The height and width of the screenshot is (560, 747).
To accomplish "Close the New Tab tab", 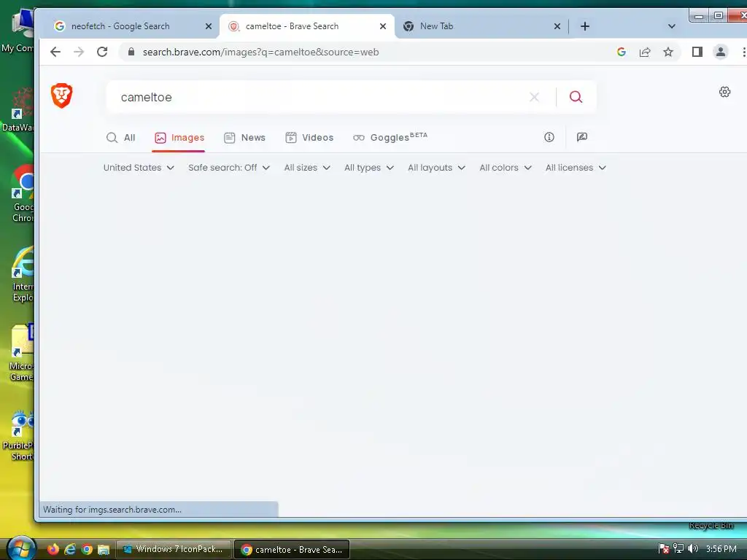I will 557,26.
